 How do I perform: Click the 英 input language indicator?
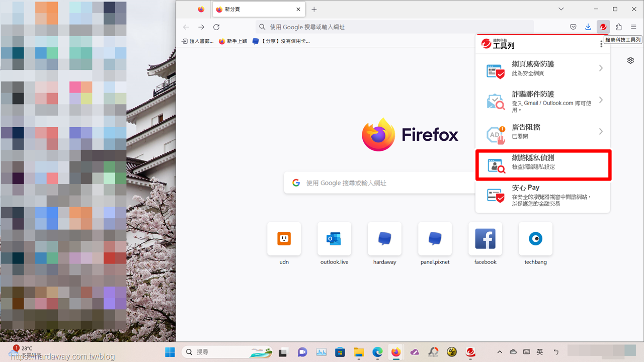pos(540,352)
